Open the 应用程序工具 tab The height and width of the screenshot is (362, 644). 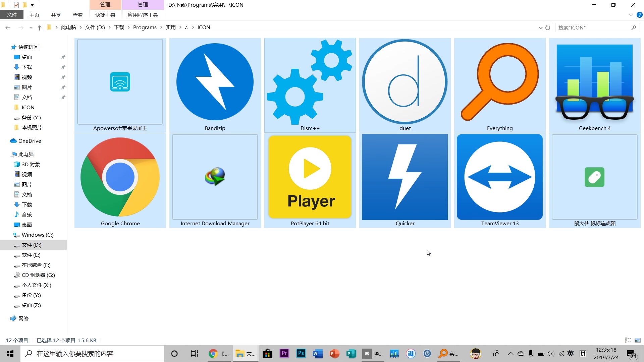[x=143, y=15]
